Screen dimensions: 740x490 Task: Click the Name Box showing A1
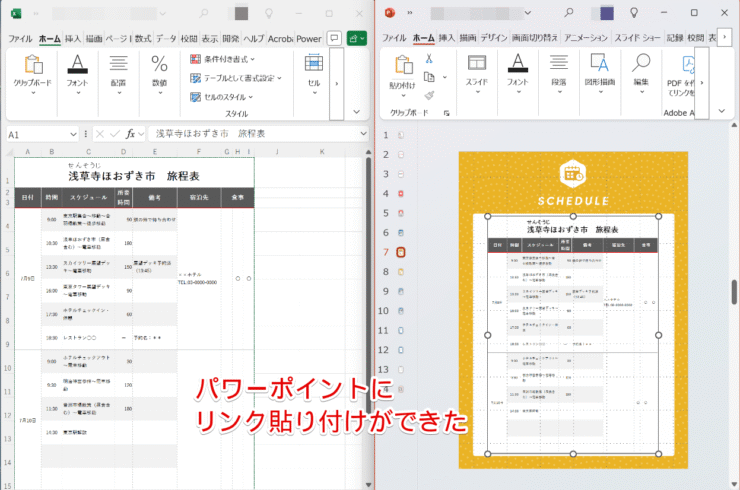[38, 135]
